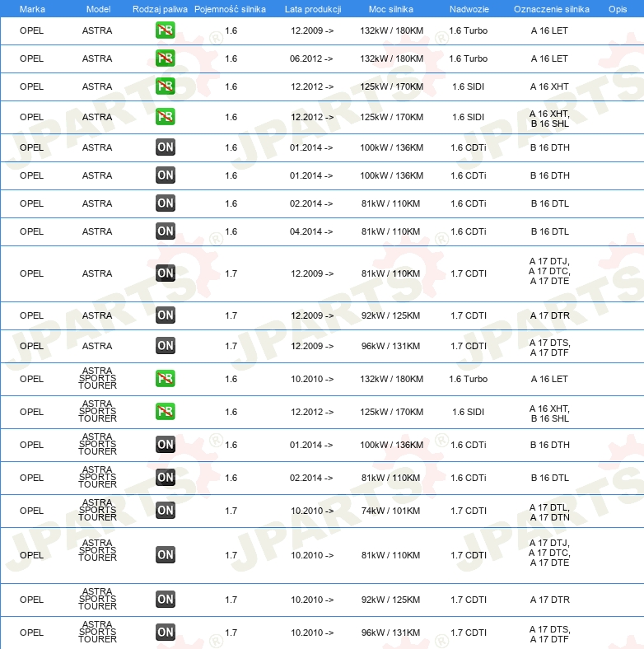This screenshot has width=644, height=649.
Task: Click the diesel ON icon in the Sports Tourer 96kW row
Action: tap(166, 633)
